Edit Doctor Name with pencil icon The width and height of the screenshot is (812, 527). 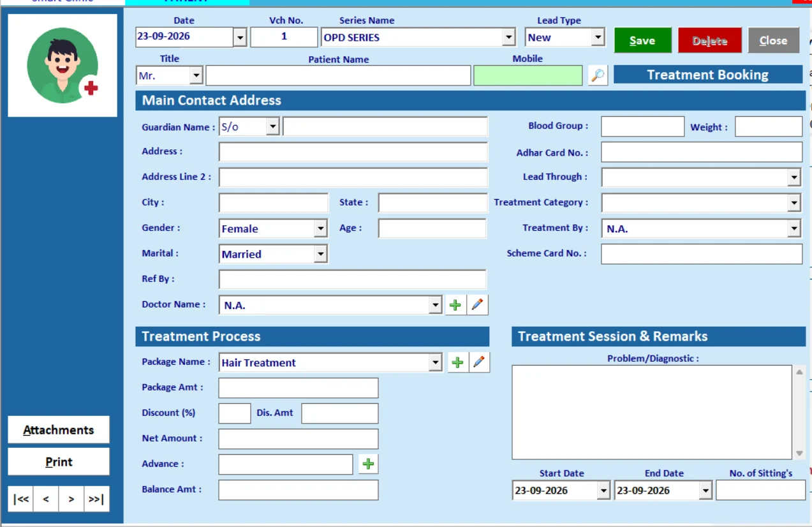[478, 305]
